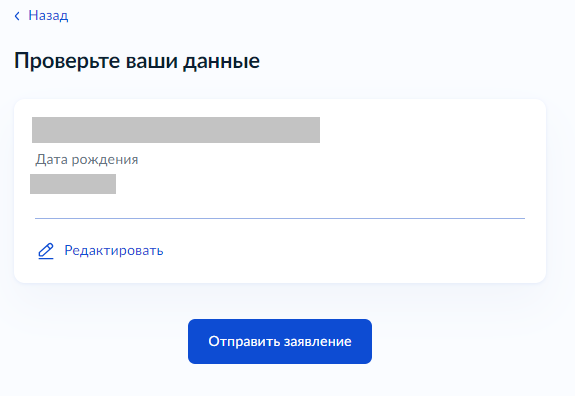Select the grey redacted birth date block
The width and height of the screenshot is (575, 396).
pos(73,184)
